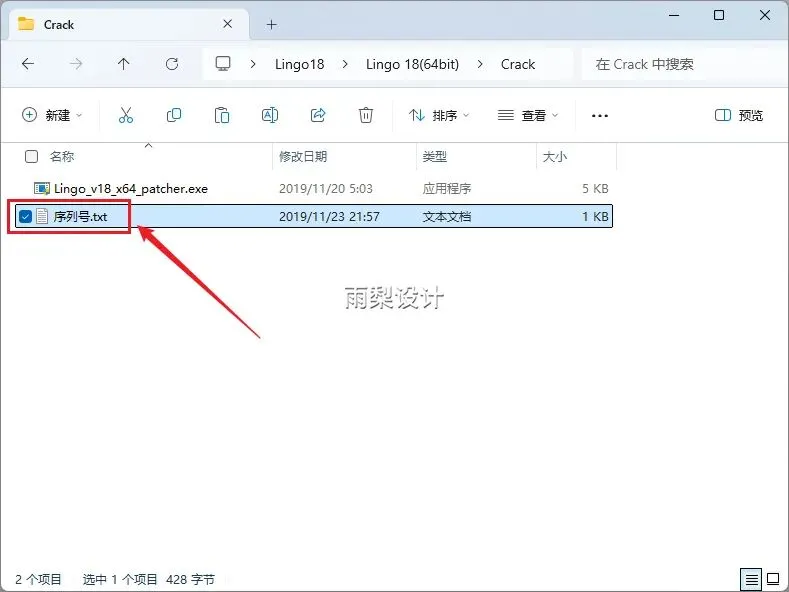Click the 序列号.txt document icon
Image resolution: width=789 pixels, height=592 pixels.
point(42,216)
